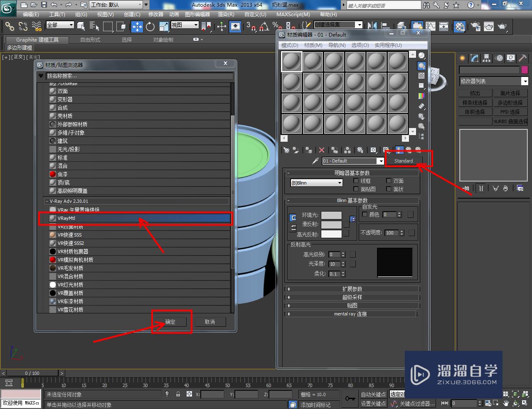
Task: Collapse the V-Ray Adv 2.30.01 group
Action: coord(137,201)
